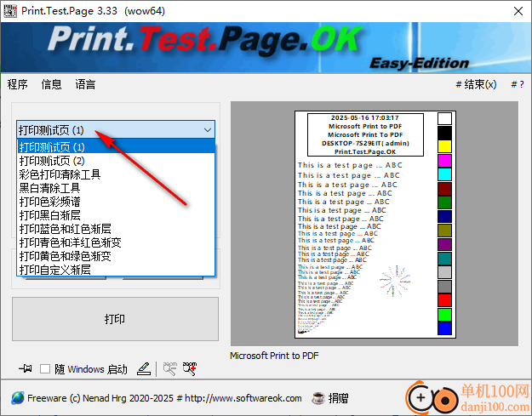Screen dimensions: 532x416
Task: Click the magnifier zoom icon
Action: click(169, 368)
